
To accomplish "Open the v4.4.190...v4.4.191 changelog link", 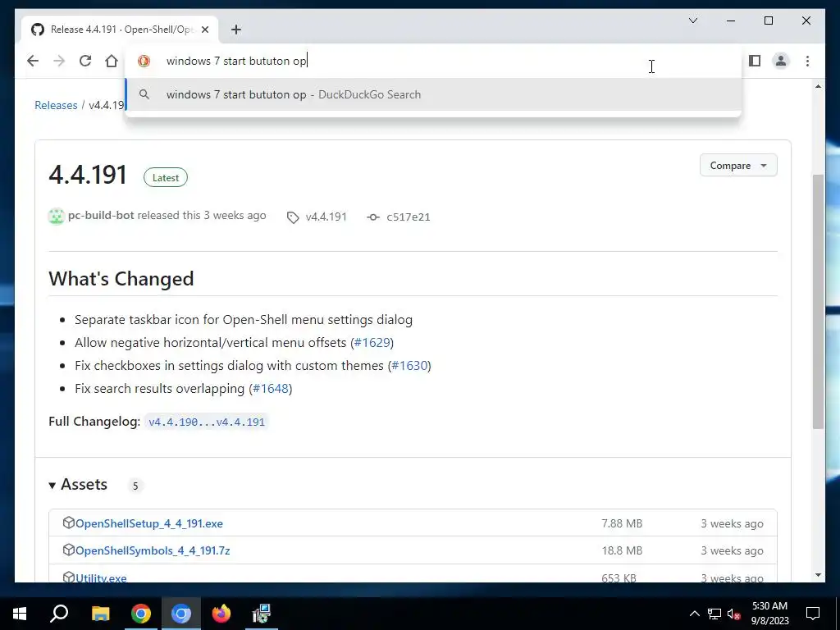I will pos(206,422).
